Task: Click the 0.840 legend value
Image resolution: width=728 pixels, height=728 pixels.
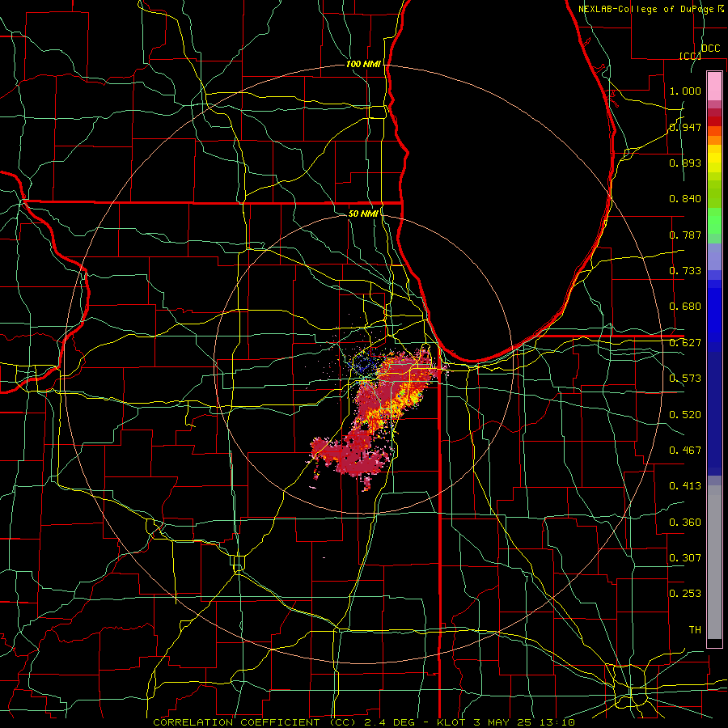Action: point(685,199)
